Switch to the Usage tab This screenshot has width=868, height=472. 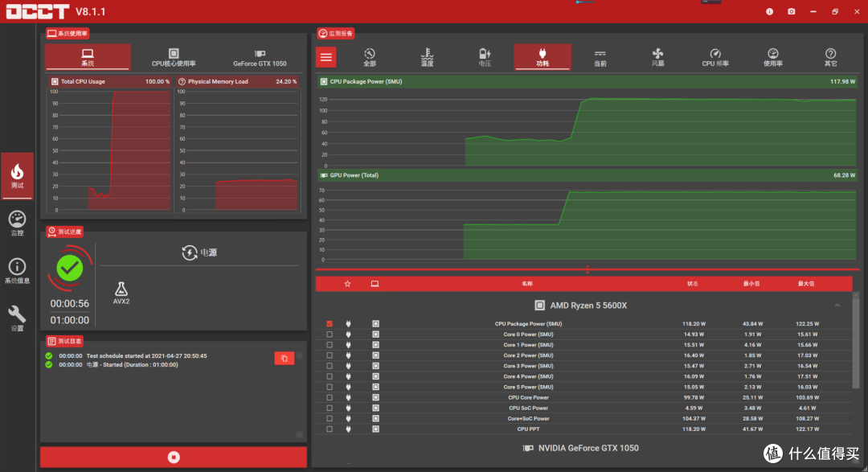pos(773,57)
